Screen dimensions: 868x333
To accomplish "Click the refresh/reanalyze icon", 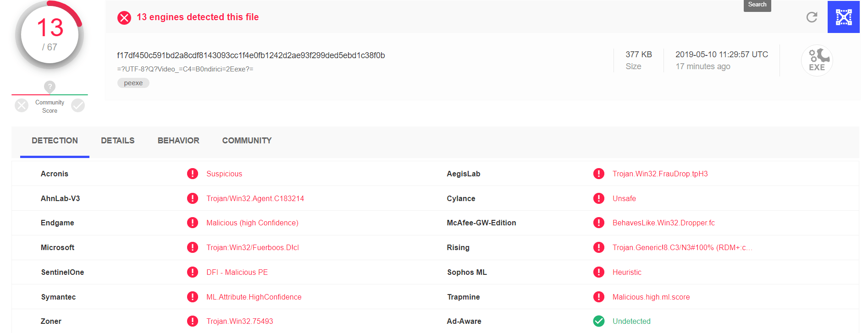I will click(812, 17).
